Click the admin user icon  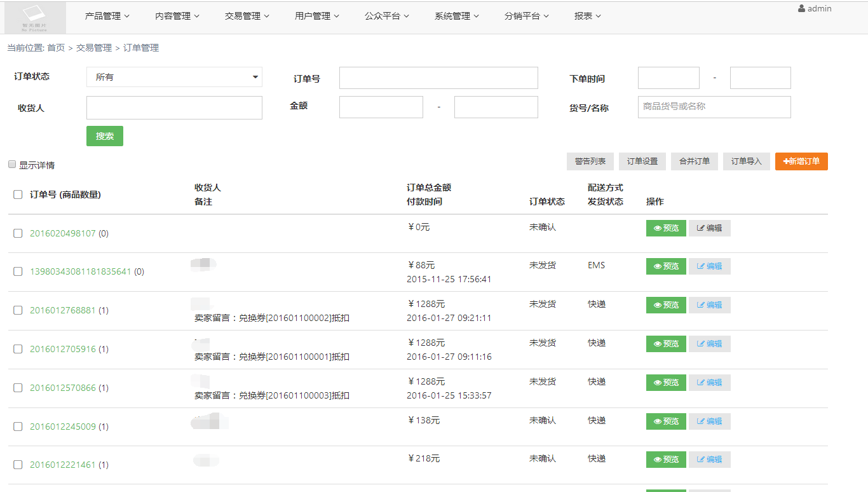tap(802, 9)
